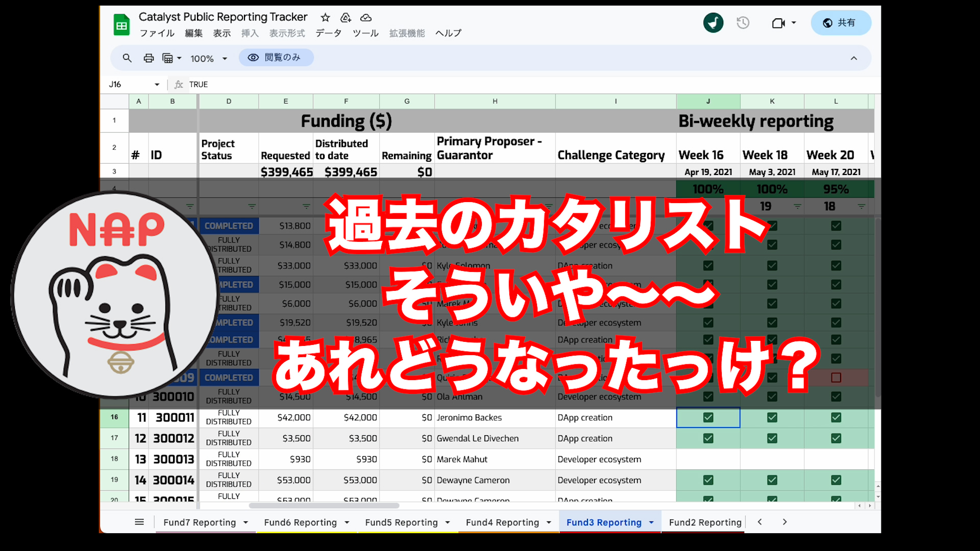Expand Fund3 Reporting tab dropdown arrow

651,522
